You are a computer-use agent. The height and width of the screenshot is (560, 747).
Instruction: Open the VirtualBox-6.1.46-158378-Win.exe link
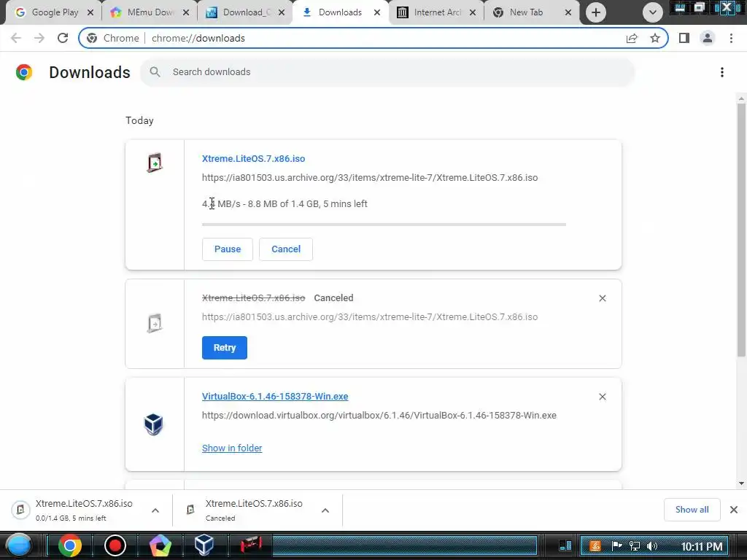pyautogui.click(x=275, y=396)
